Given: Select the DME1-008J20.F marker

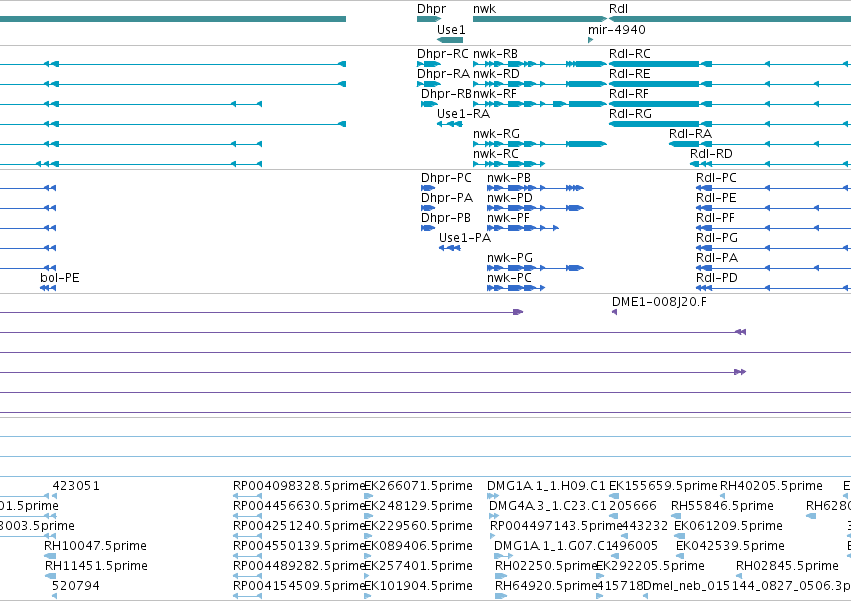Looking at the screenshot, I should pos(614,312).
